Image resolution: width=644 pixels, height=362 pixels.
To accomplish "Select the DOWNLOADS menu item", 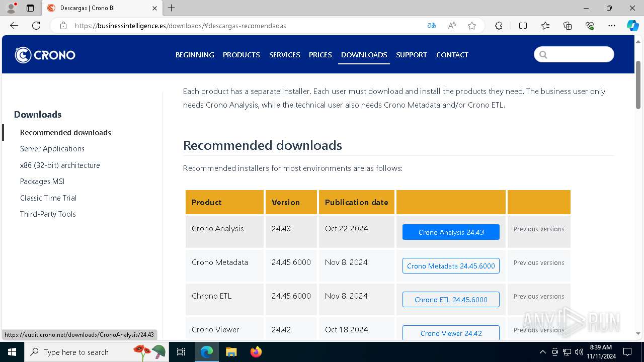I will (364, 55).
